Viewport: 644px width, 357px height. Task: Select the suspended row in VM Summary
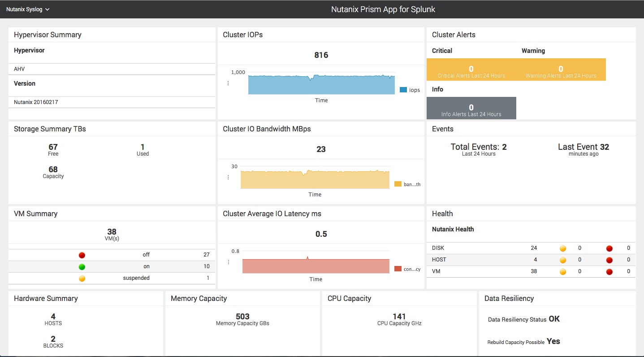112,278
